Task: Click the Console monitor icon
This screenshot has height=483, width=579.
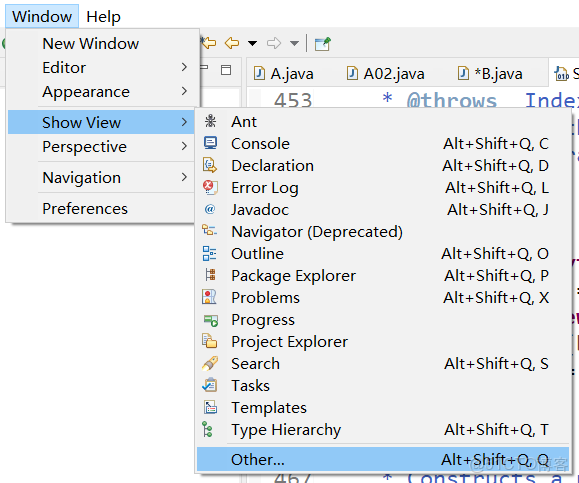Action: click(x=210, y=143)
